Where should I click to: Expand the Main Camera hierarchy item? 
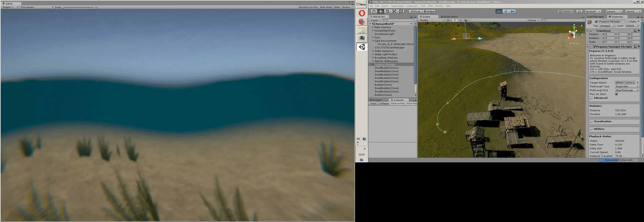[x=373, y=27]
